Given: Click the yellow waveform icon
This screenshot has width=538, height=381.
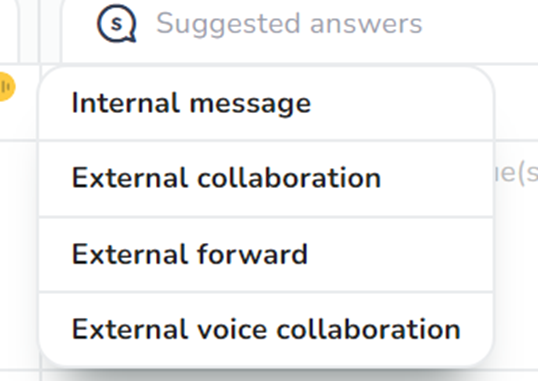Looking at the screenshot, I should [6, 87].
